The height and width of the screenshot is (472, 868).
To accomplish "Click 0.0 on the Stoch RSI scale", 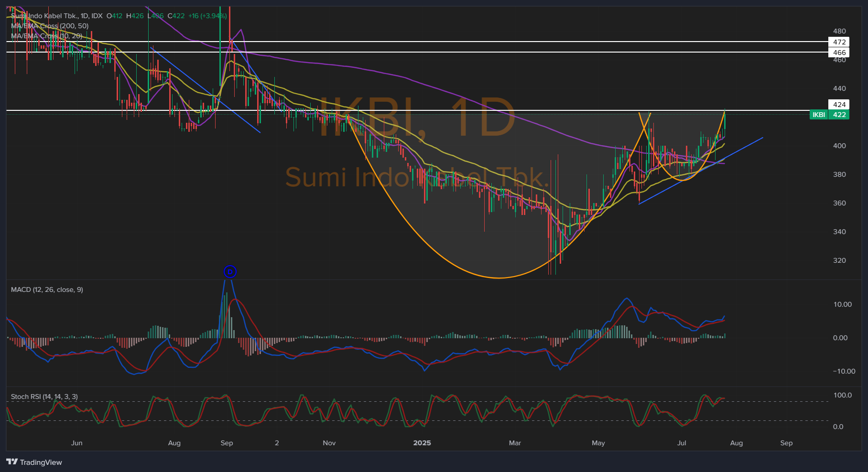I will point(838,427).
